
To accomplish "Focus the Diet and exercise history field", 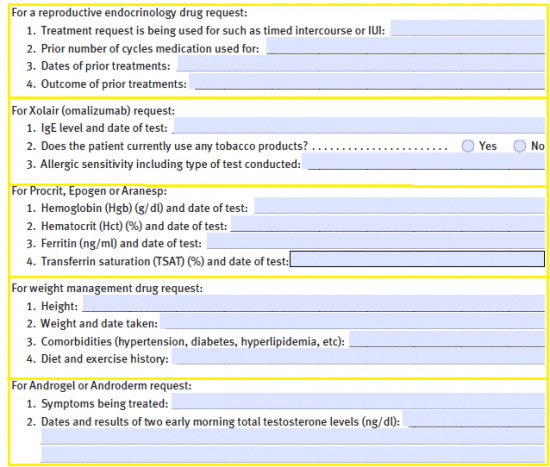I will point(358,357).
